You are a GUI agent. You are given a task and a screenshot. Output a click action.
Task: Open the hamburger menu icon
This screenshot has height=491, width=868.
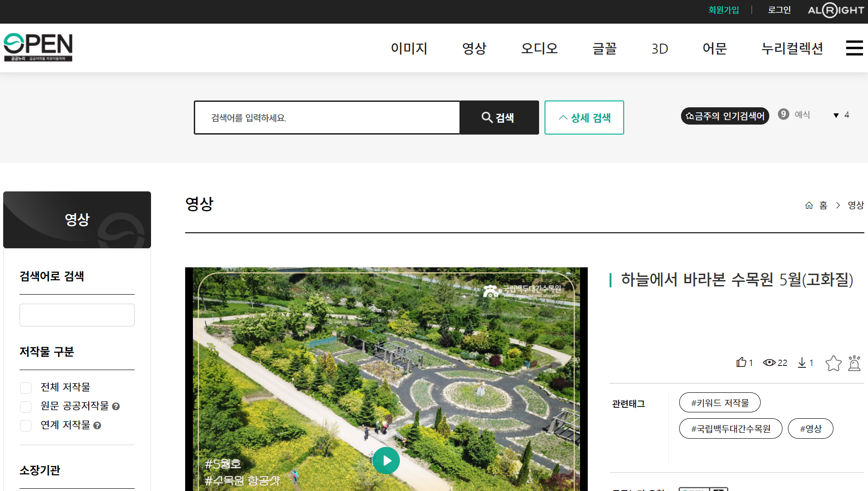pyautogui.click(x=854, y=48)
